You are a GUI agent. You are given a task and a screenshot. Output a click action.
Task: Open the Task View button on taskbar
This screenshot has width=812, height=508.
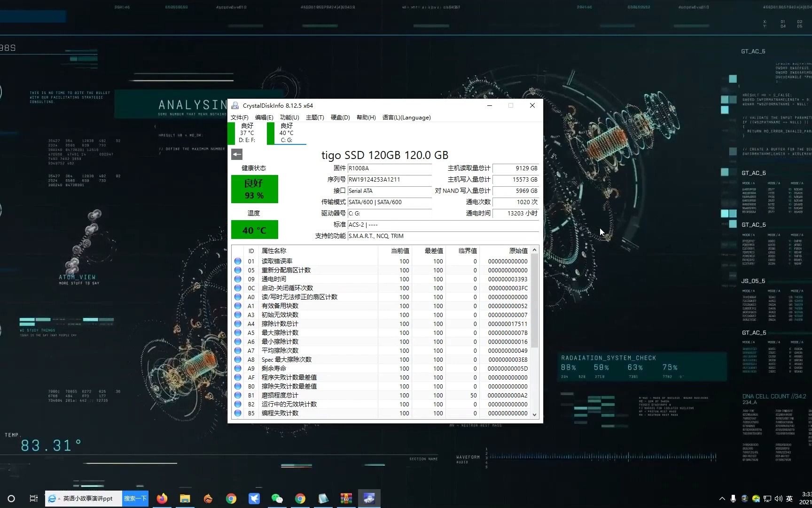pos(33,499)
